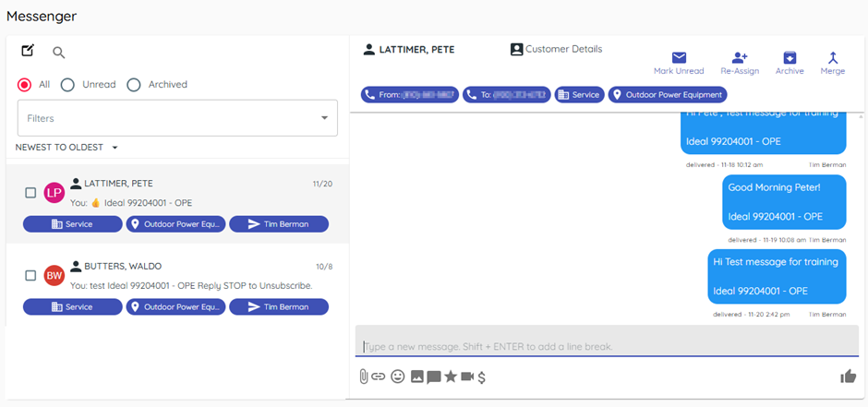The height and width of the screenshot is (407, 868).
Task: Check the LATTIMER, PETE conversation checkbox
Action: tap(30, 193)
